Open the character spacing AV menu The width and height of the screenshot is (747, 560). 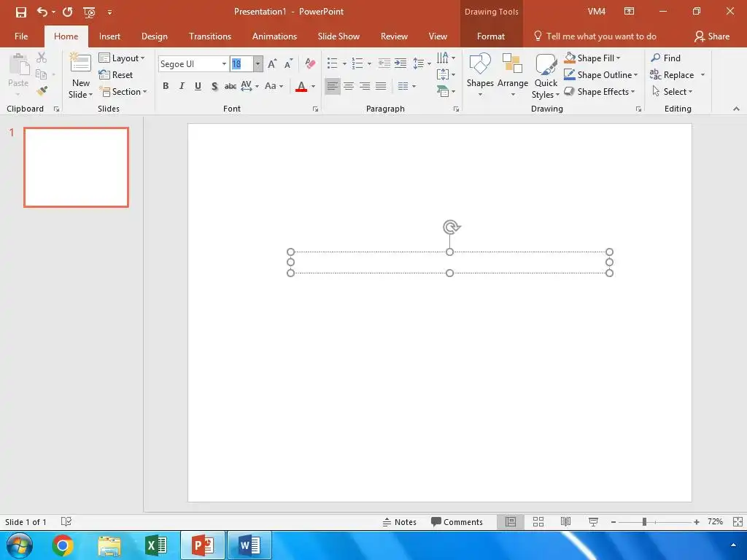(x=249, y=86)
